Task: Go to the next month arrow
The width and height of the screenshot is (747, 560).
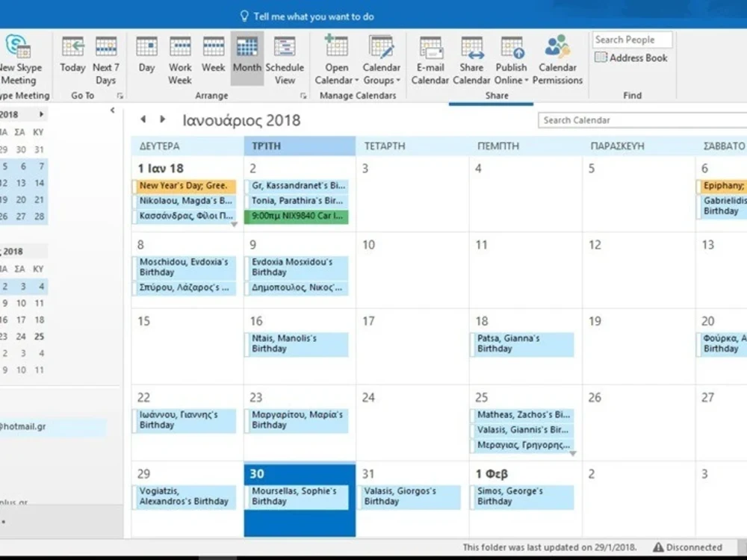Action: (x=162, y=119)
